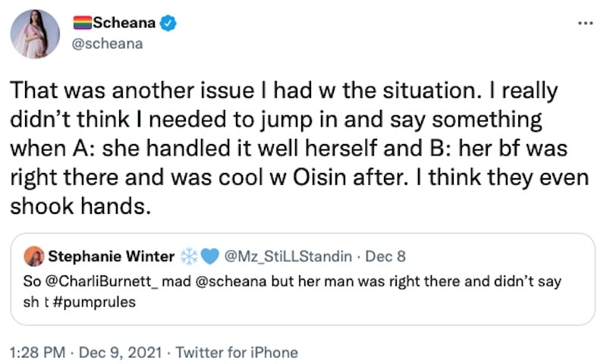The height and width of the screenshot is (364, 607).
Task: Click the @scheana mention in quoted tweet
Action: point(220,281)
